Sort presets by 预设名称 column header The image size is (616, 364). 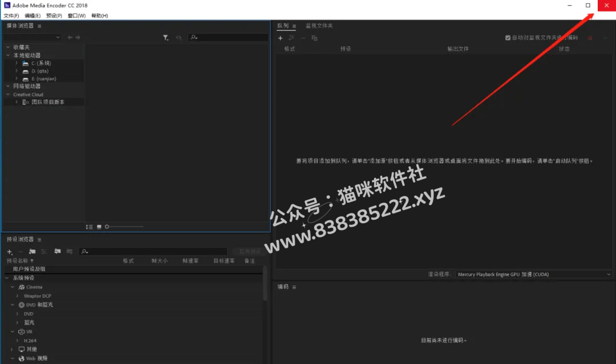point(17,261)
